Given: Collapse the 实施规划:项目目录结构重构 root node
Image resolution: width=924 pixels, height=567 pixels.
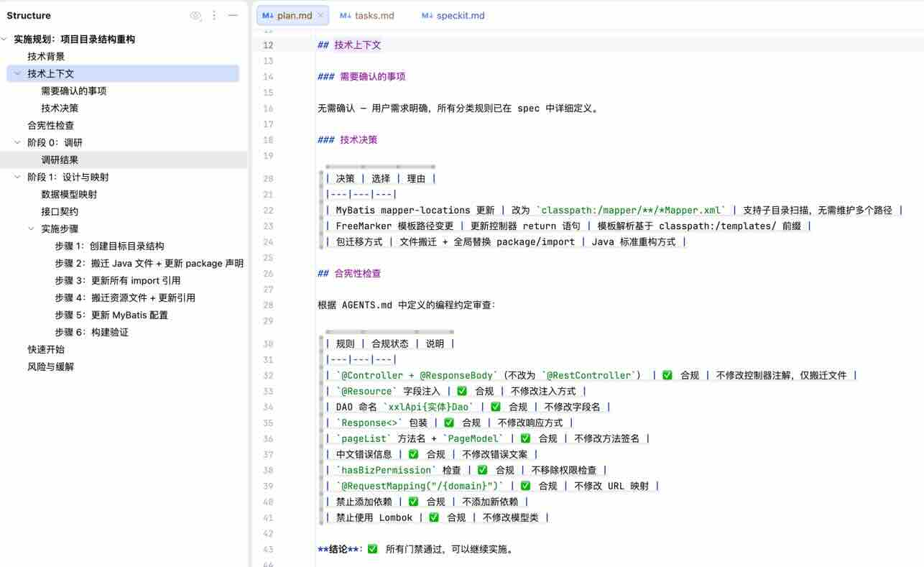Looking at the screenshot, I should (x=5, y=40).
